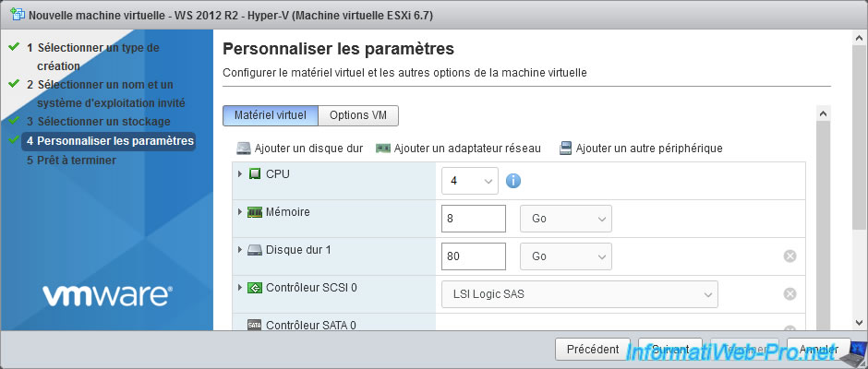The width and height of the screenshot is (868, 369).
Task: Click the Précédent button
Action: [x=593, y=350]
